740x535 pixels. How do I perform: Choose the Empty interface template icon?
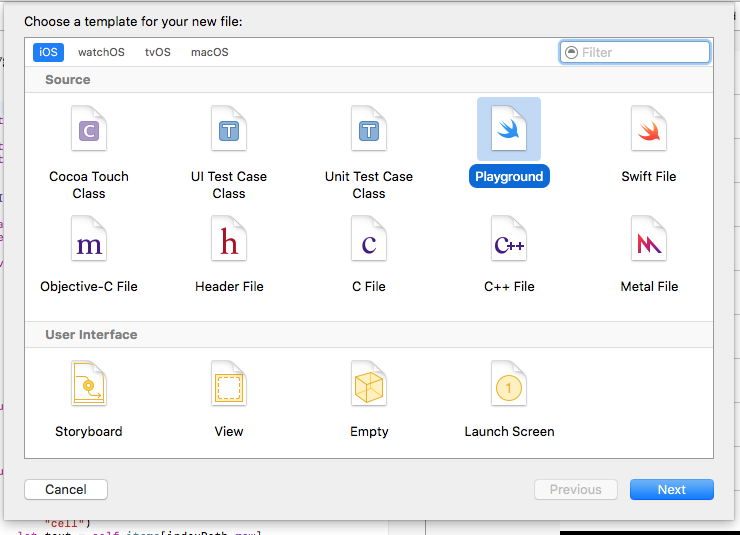pyautogui.click(x=369, y=385)
